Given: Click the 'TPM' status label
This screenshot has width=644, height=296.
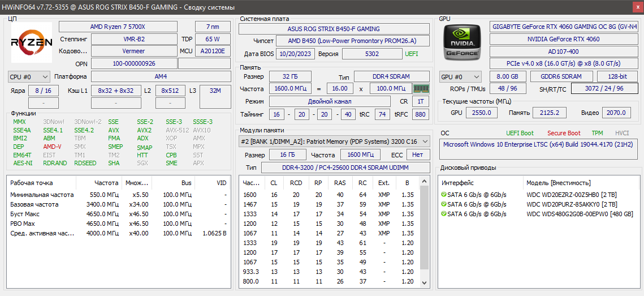Looking at the screenshot, I should point(598,133).
